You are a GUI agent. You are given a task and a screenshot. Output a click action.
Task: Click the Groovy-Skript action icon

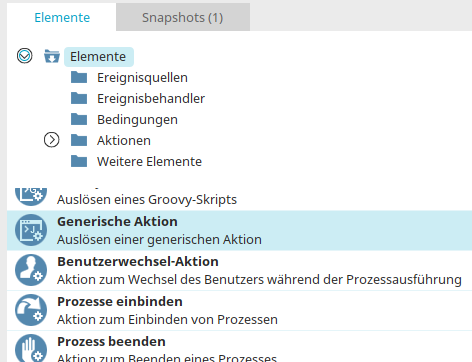31,197
